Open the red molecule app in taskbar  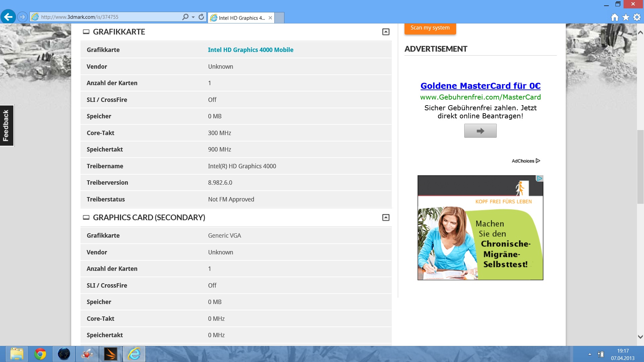click(87, 354)
